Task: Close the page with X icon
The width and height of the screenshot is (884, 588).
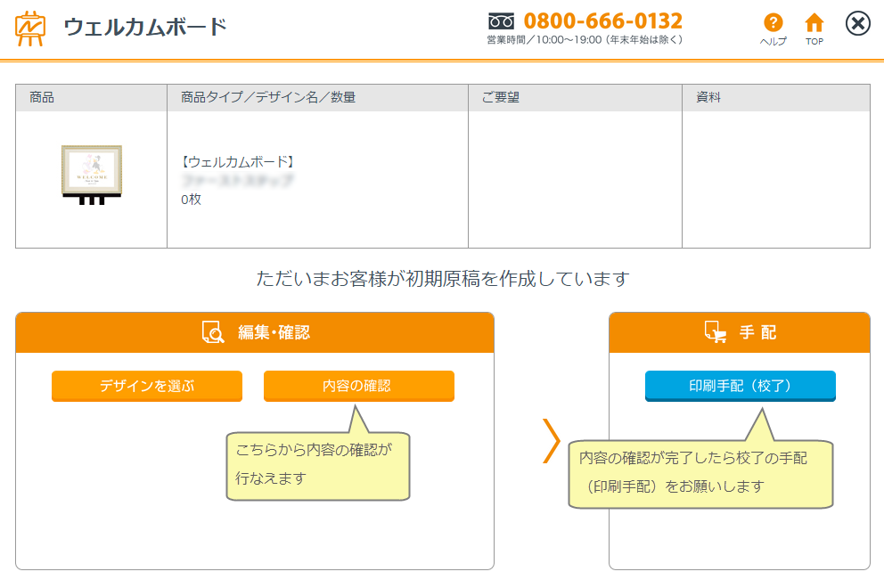Action: 857,24
